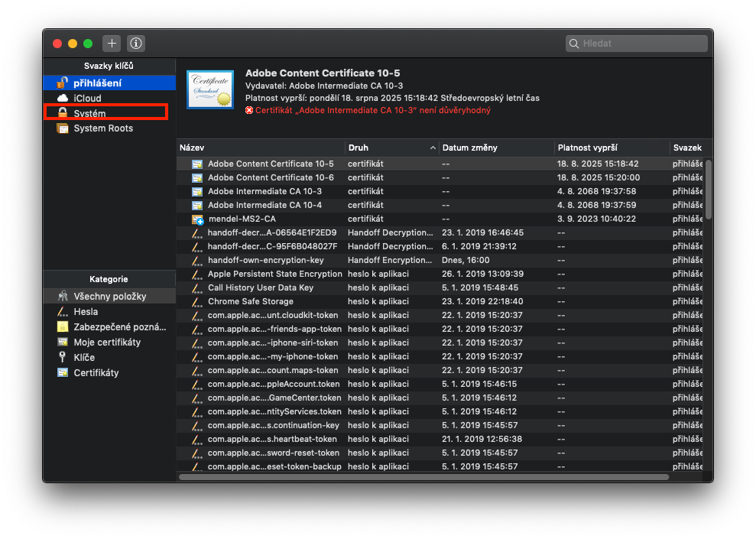
Task: Select handoff-decr...A-06564E1F2ED9 row
Action: 440,232
